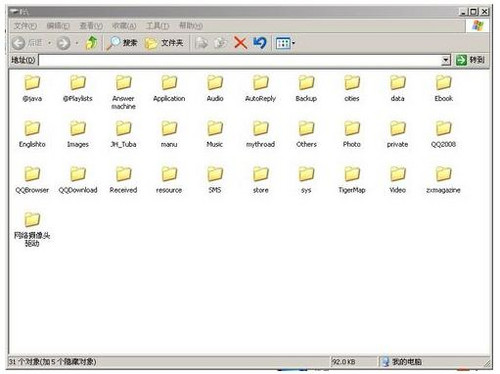
Task: Click the object count text in status bar
Action: [x=52, y=362]
